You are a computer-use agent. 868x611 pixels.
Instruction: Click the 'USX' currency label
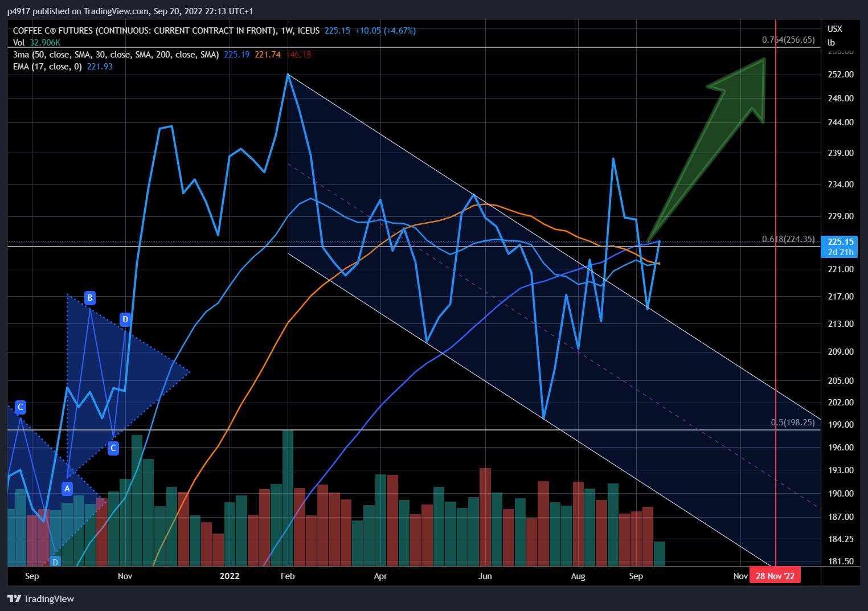835,29
